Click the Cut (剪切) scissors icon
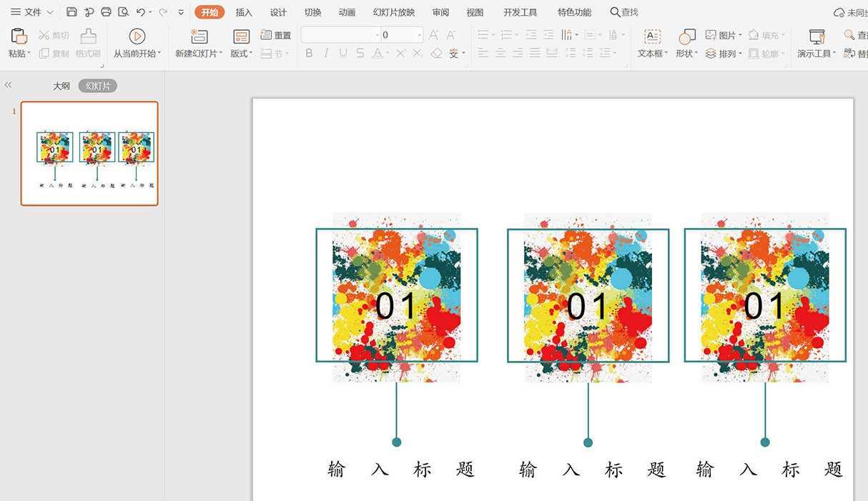The image size is (868, 501). click(44, 35)
